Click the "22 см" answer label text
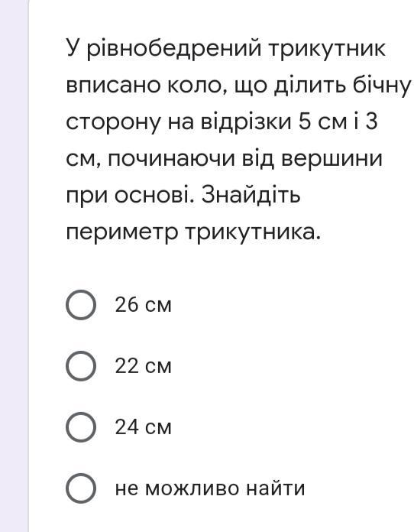Screen dimensions: 414x532 [143, 365]
